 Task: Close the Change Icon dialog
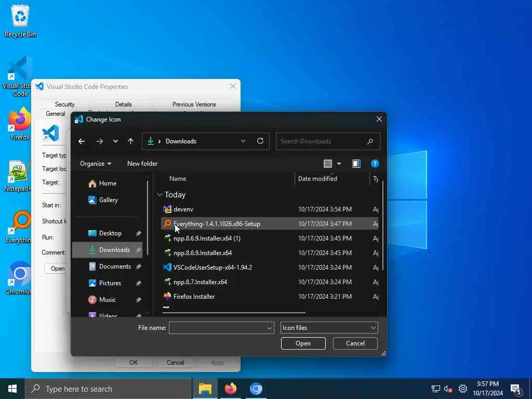click(379, 119)
